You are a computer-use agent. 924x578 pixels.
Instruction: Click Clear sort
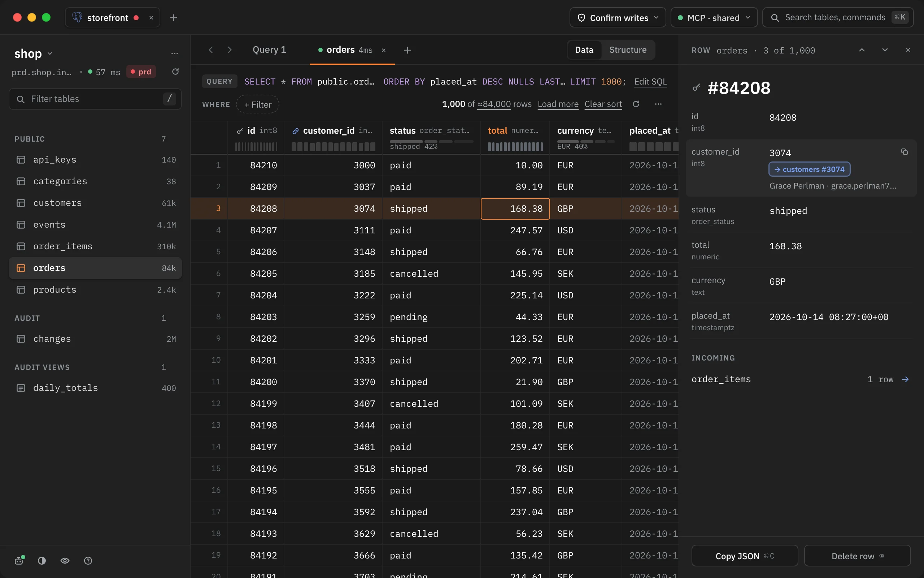603,104
